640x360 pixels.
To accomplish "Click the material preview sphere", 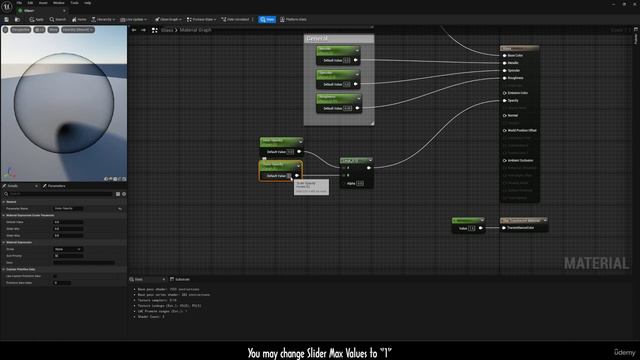I will coord(64,103).
